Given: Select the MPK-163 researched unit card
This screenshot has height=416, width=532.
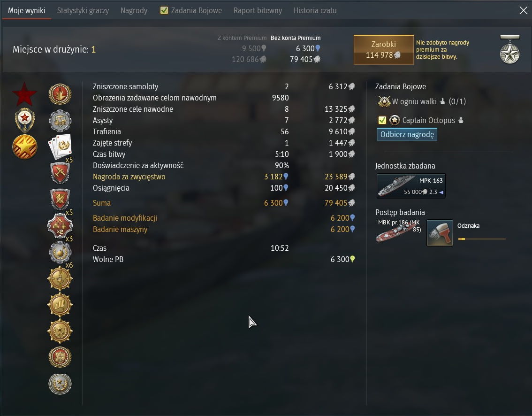Looking at the screenshot, I should click(411, 186).
